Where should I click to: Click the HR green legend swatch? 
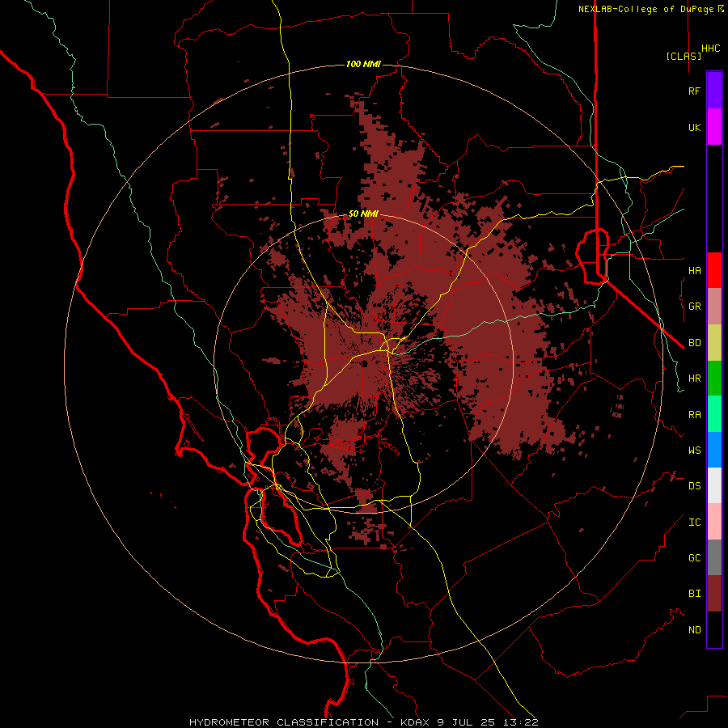pos(714,379)
